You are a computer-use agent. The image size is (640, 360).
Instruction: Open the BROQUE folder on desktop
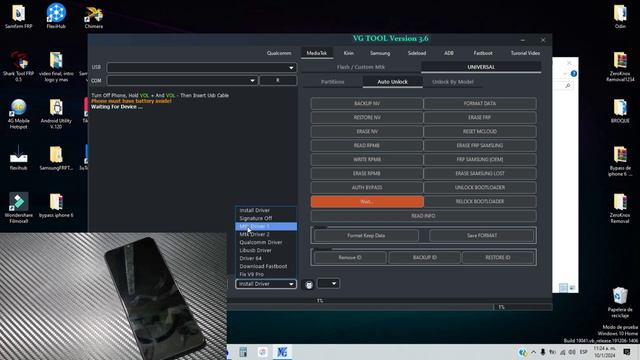620,111
